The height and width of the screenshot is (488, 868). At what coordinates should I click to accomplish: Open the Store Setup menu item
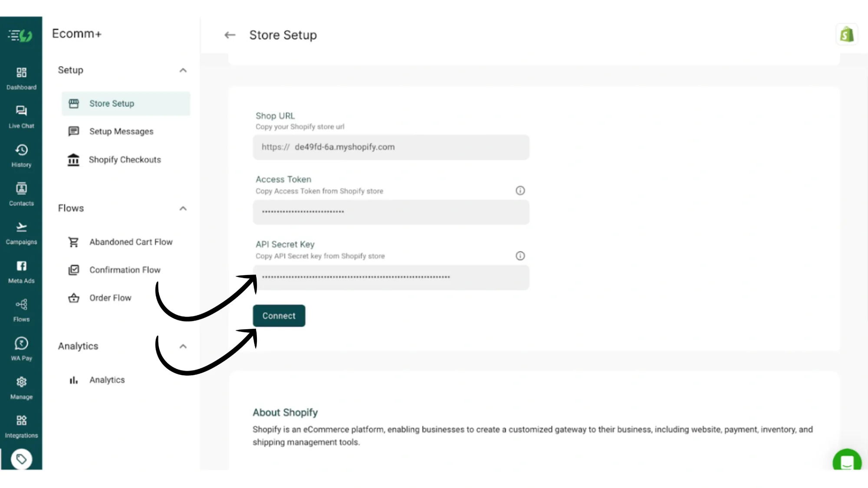tap(112, 104)
